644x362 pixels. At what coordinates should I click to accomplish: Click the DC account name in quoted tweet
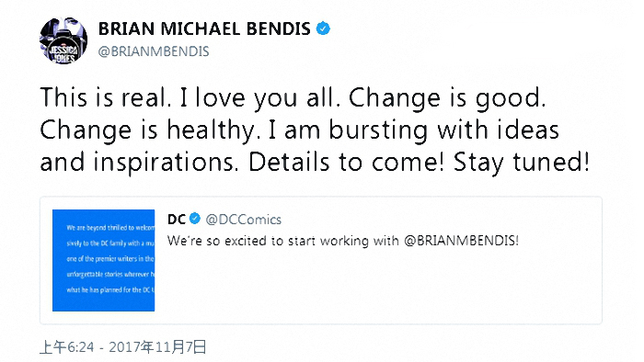177,220
